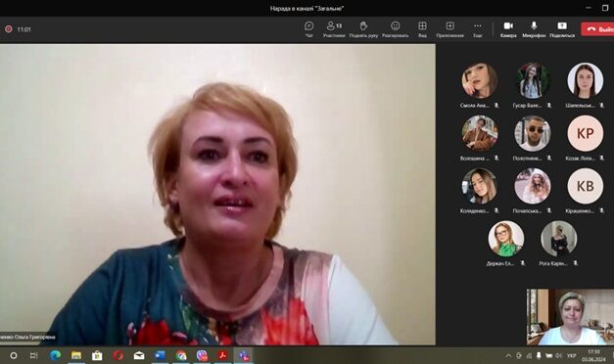The image size is (614, 364).
Task: Leave the meeting with the red button
Action: coord(597,29)
